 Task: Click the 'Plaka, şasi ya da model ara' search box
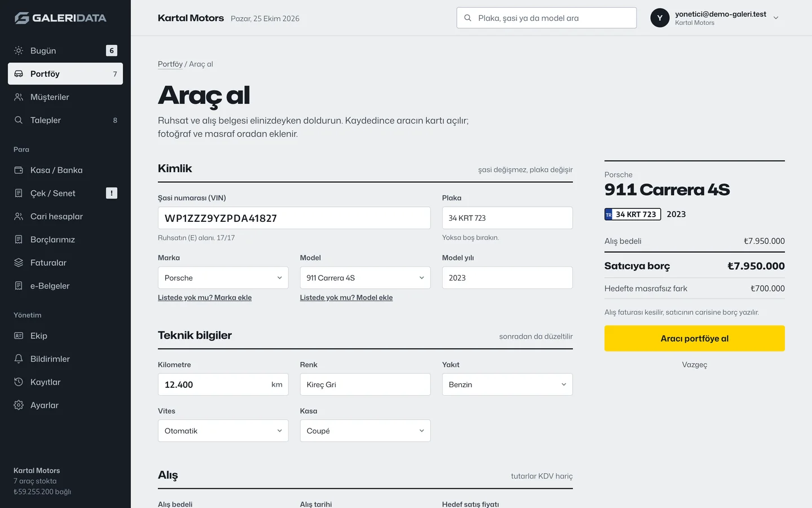click(x=546, y=18)
